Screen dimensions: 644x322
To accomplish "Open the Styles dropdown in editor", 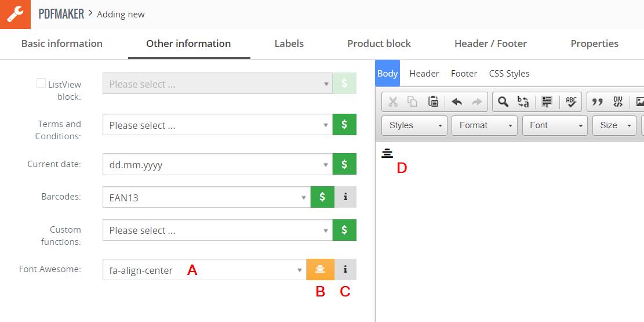I will [x=414, y=125].
